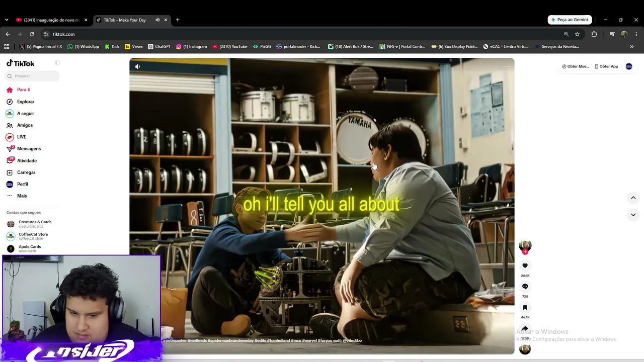Open the video's comments
644x362 pixels.
tap(525, 287)
